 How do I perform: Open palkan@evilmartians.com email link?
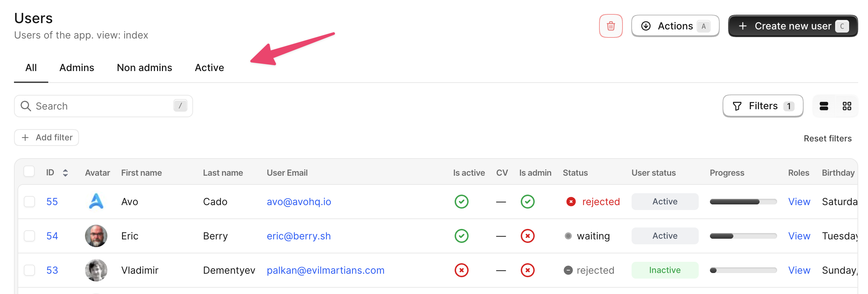(326, 270)
